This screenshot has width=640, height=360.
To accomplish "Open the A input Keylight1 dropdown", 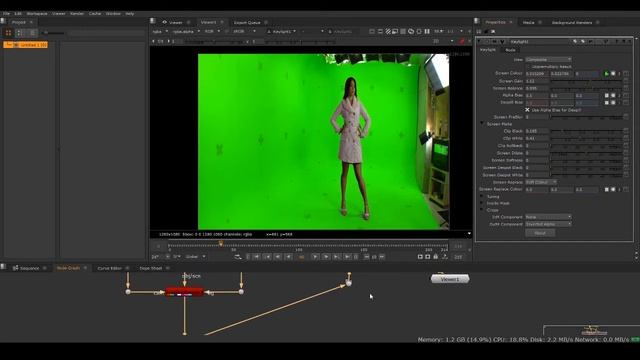I will point(282,31).
